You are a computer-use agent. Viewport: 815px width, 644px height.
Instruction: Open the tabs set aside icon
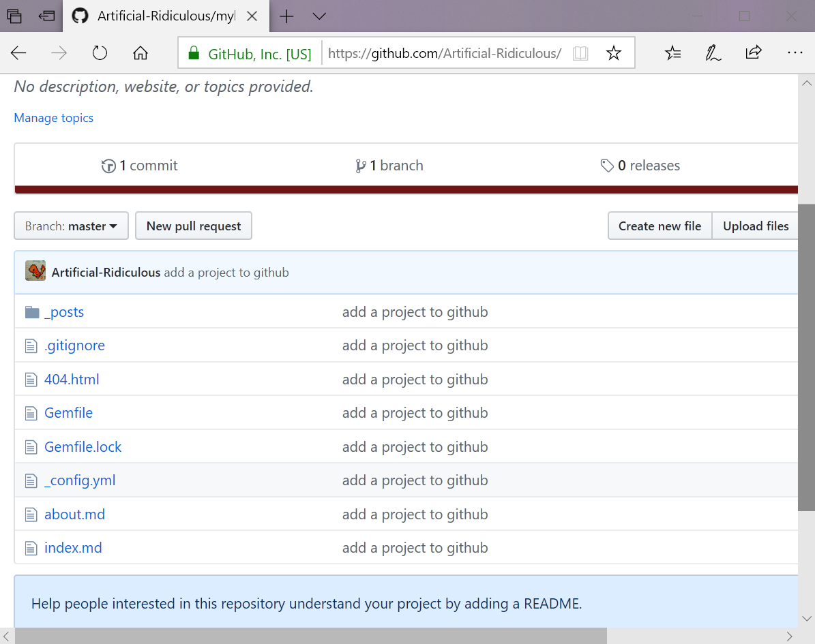[14, 16]
